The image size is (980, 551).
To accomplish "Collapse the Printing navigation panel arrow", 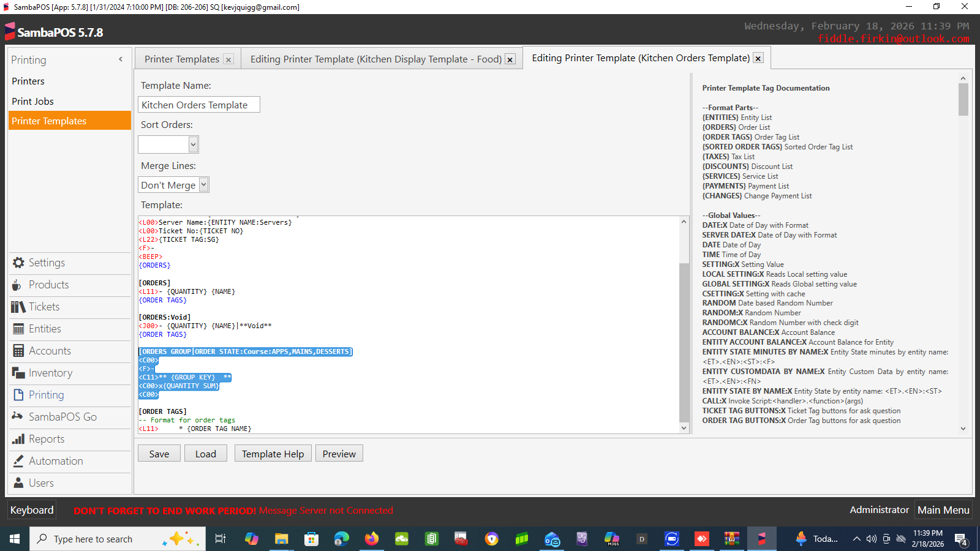I will [x=121, y=59].
